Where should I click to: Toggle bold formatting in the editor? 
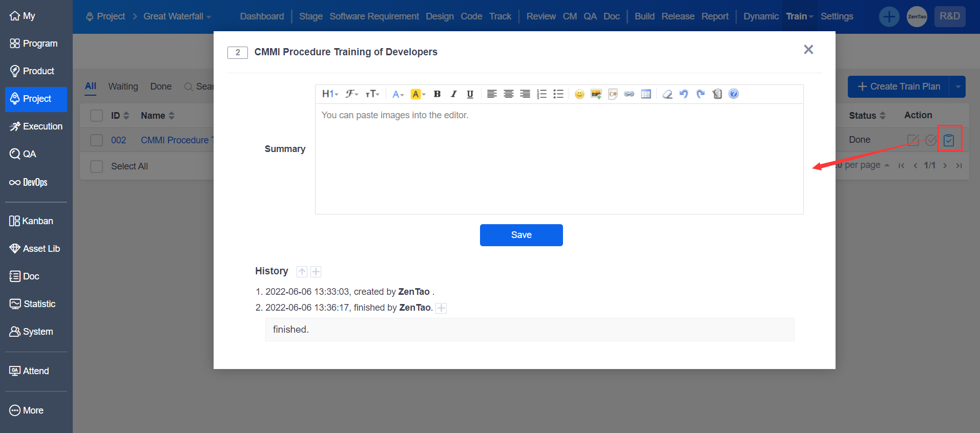[x=437, y=94]
